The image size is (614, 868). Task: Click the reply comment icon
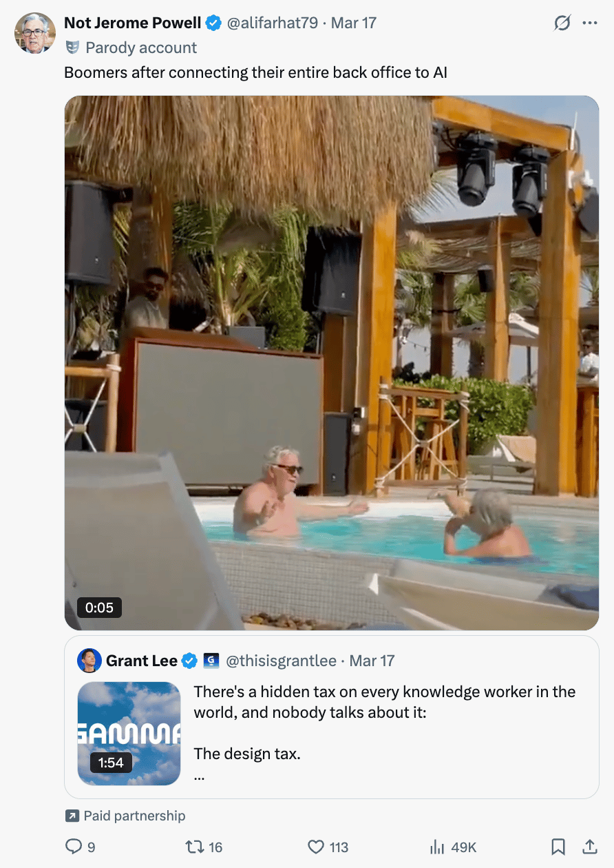pyautogui.click(x=74, y=847)
